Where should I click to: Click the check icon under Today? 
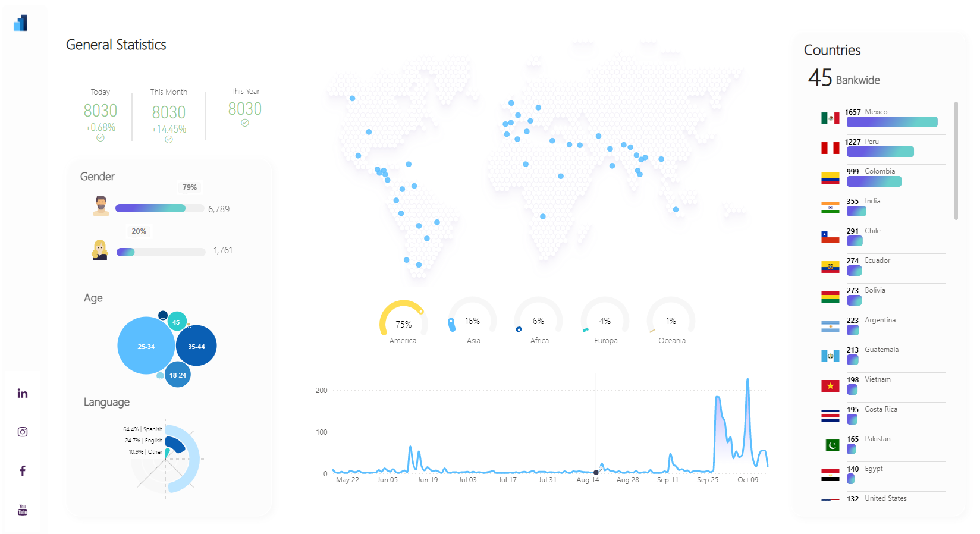[100, 137]
